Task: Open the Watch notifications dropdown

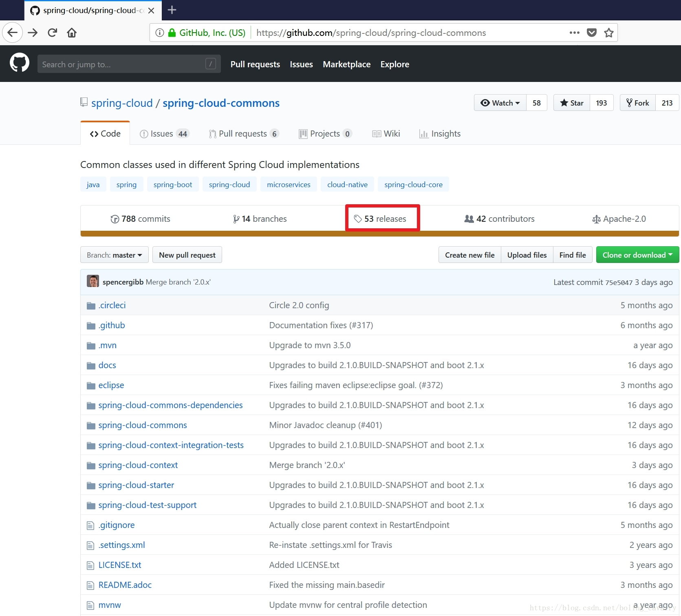Action: click(x=500, y=103)
